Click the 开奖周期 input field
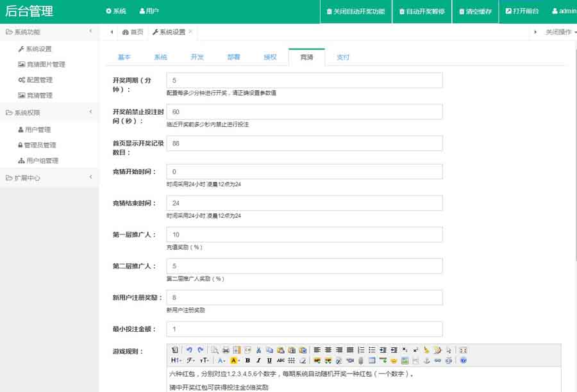Image resolution: width=577 pixels, height=392 pixels. point(304,80)
